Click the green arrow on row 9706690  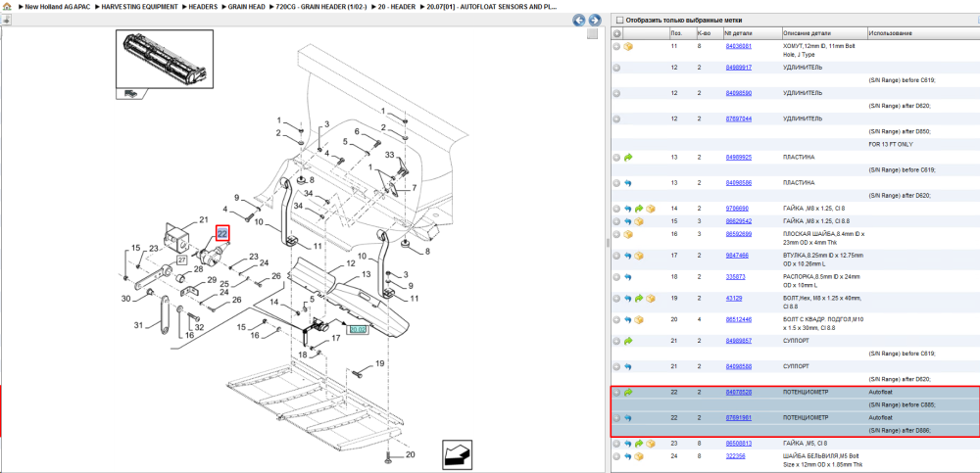point(639,209)
